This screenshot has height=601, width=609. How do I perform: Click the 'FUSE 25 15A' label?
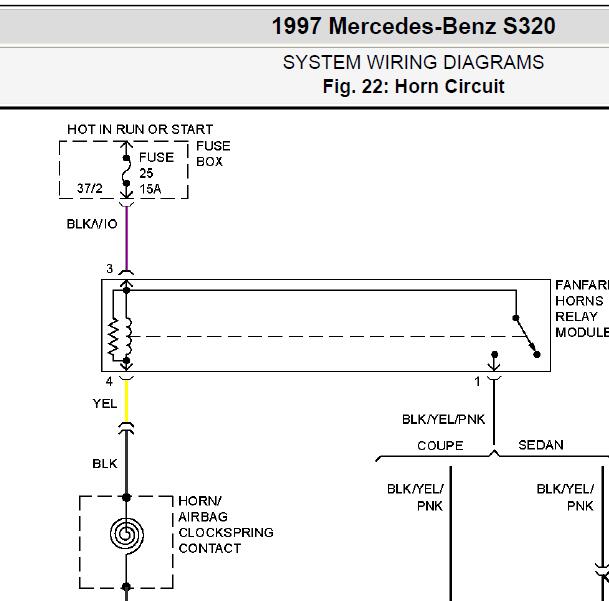[x=157, y=173]
